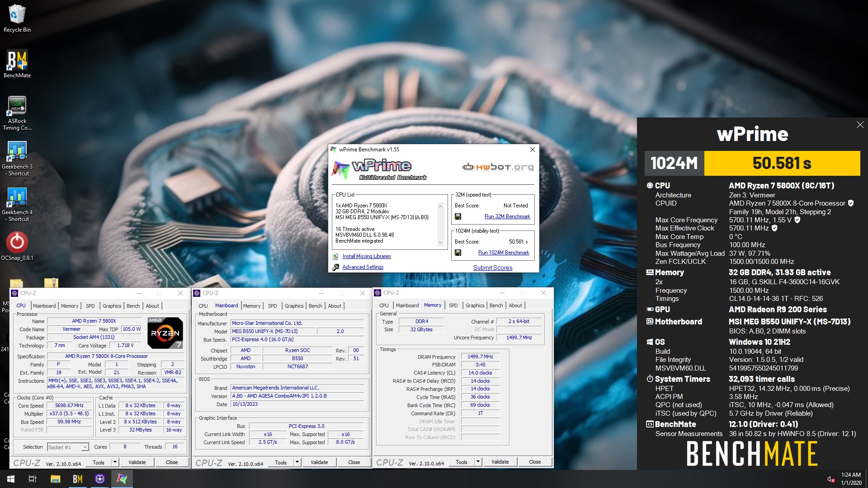Image resolution: width=868 pixels, height=488 pixels.
Task: Select CPU tab in Memory CPU-Z window
Action: [384, 305]
